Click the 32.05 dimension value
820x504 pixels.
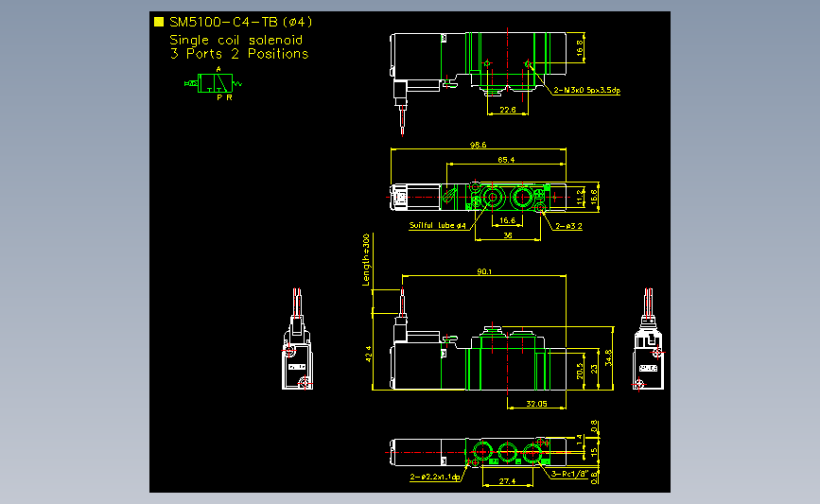[x=536, y=404]
